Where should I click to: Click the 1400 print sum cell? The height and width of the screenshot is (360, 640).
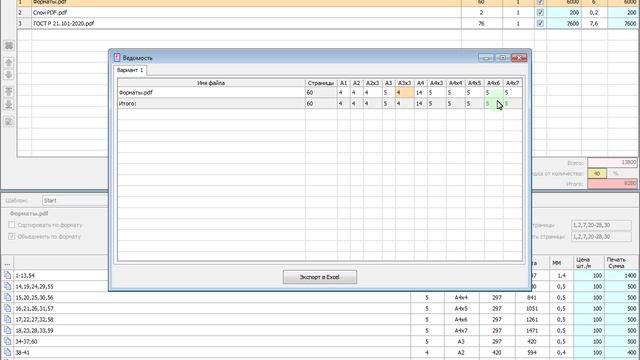click(622, 276)
